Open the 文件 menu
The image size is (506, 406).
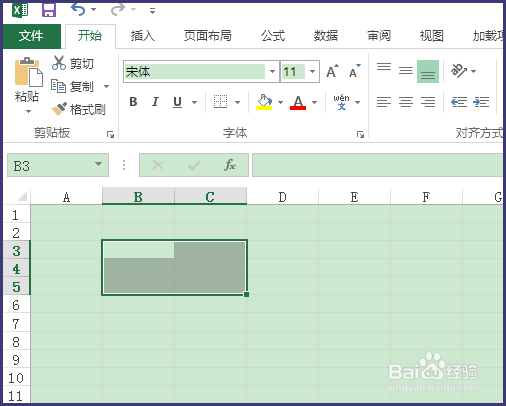[32, 36]
